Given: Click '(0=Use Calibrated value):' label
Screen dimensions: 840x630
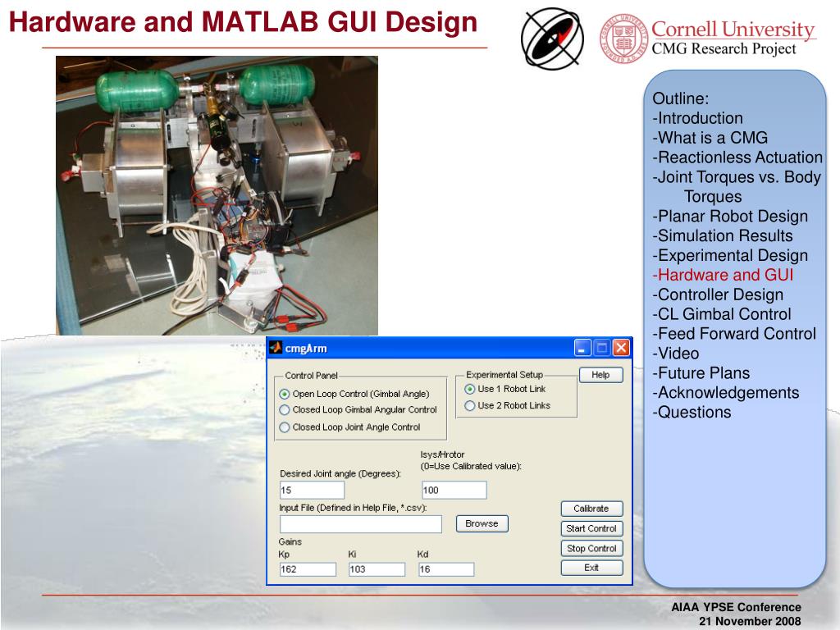Looking at the screenshot, I should [x=471, y=466].
